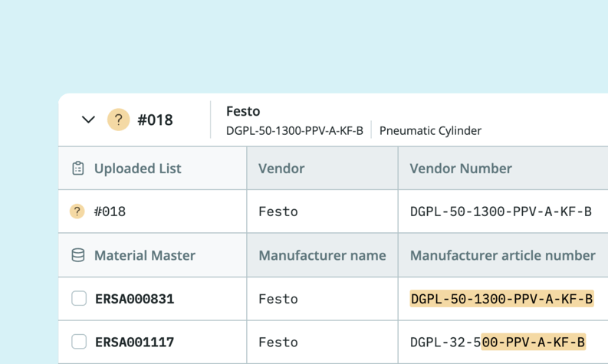This screenshot has height=364, width=608.
Task: Click the database icon beside Material Master
Action: coord(78,255)
